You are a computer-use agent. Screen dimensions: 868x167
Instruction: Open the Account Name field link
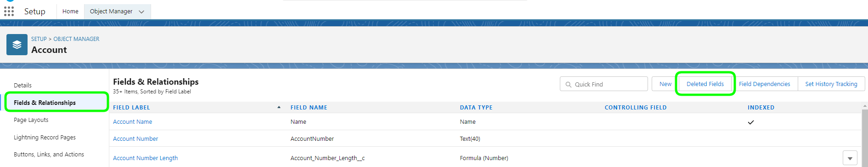click(133, 121)
